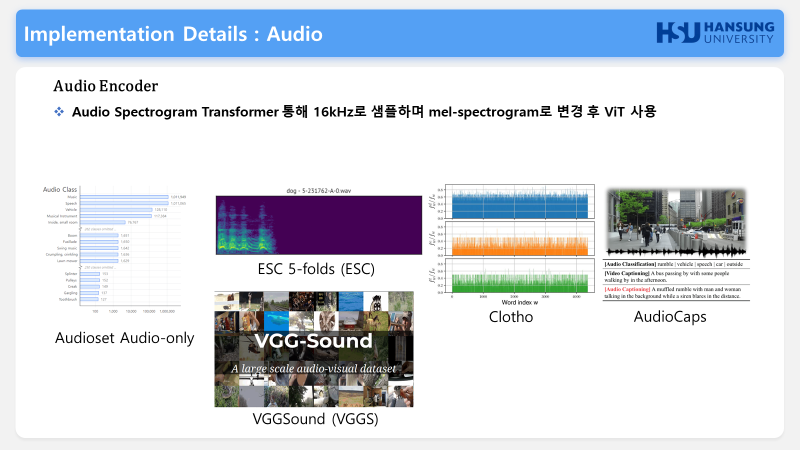Image resolution: width=800 pixels, height=450 pixels.
Task: Click the Audio Spectrogram Transformer bullet text
Action: [364, 112]
